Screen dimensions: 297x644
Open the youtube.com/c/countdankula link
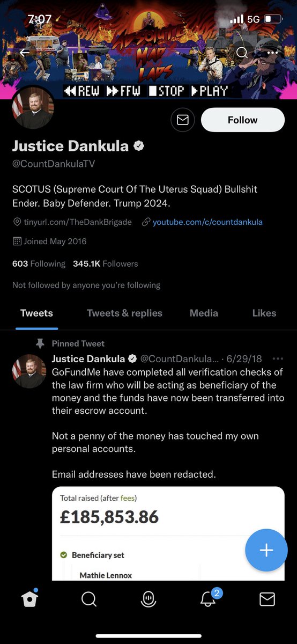[x=207, y=222]
